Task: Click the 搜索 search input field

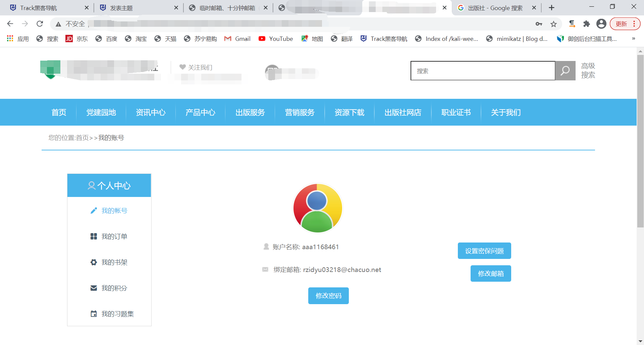Action: click(483, 71)
